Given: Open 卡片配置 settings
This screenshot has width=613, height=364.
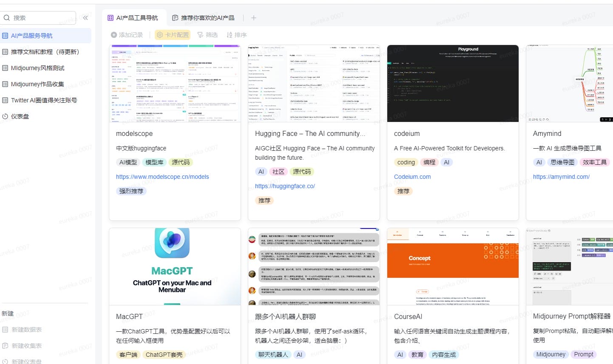Looking at the screenshot, I should pyautogui.click(x=173, y=35).
